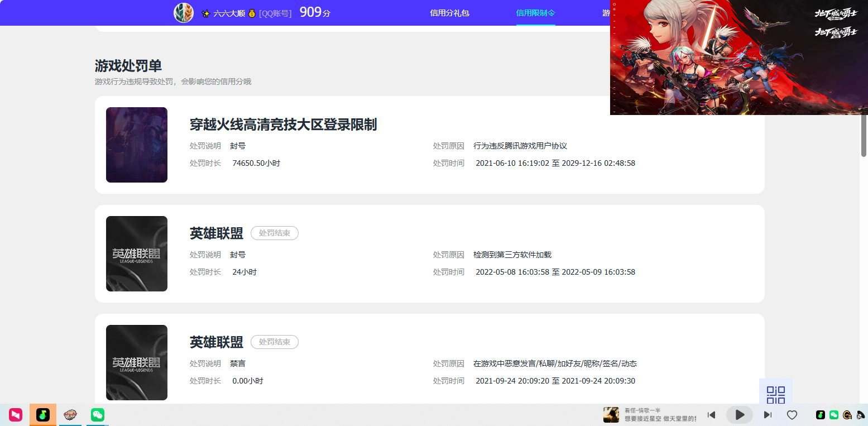This screenshot has height=426, width=868.
Task: Open the music app taskbar icon
Action: (43, 415)
